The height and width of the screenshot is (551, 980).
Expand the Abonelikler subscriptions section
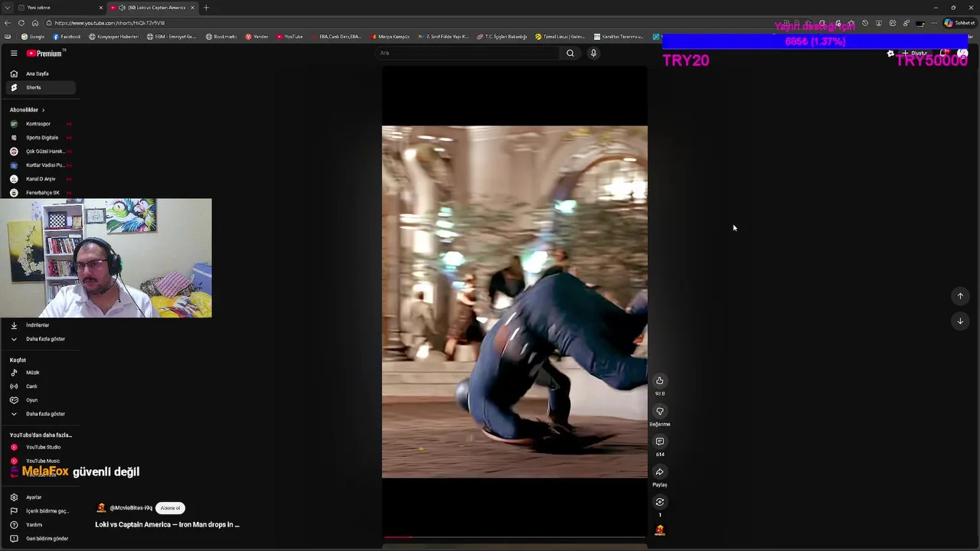[28, 110]
